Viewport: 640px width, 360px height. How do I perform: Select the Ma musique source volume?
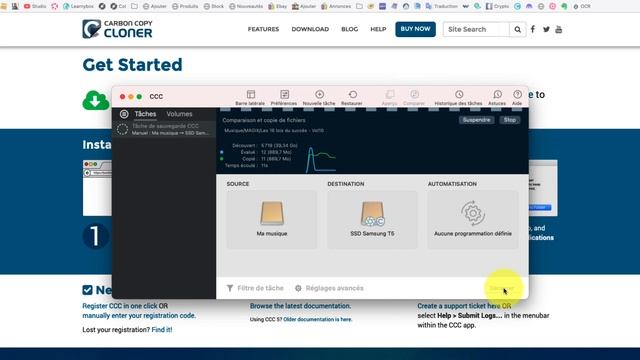pyautogui.click(x=272, y=220)
